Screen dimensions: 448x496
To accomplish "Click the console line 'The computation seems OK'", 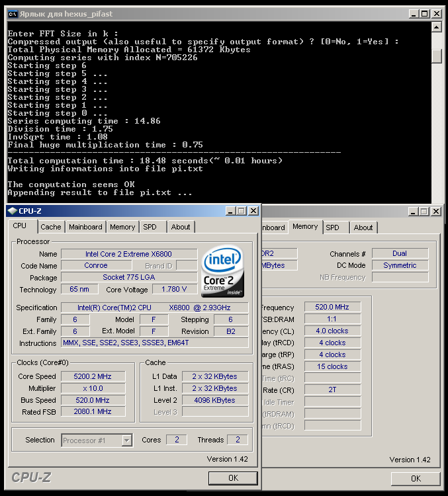I will pyautogui.click(x=71, y=185).
